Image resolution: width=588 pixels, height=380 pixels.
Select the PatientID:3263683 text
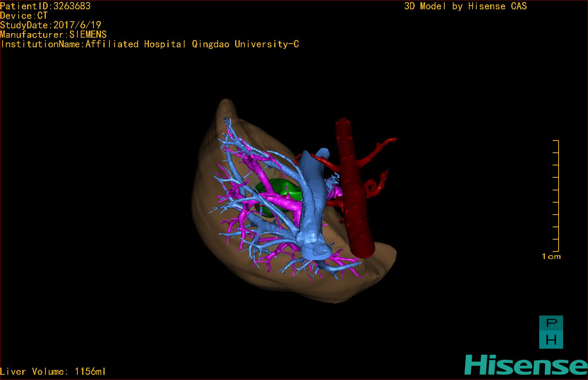click(45, 6)
